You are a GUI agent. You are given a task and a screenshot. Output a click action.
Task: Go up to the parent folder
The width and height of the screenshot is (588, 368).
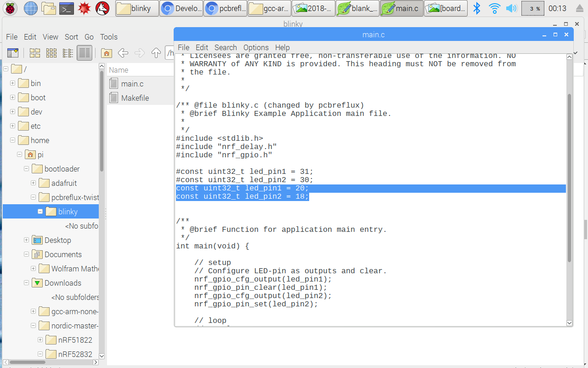(156, 53)
